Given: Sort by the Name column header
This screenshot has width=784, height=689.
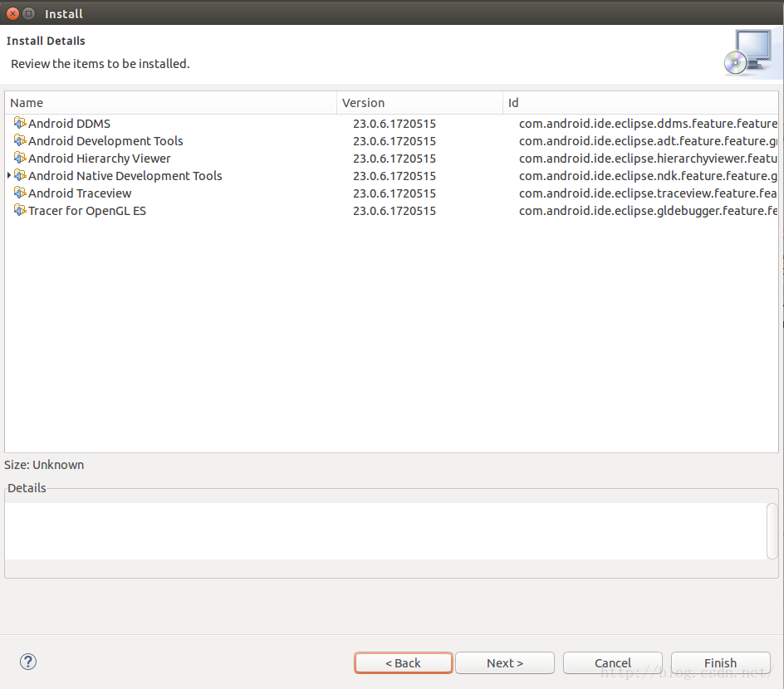Looking at the screenshot, I should 170,103.
